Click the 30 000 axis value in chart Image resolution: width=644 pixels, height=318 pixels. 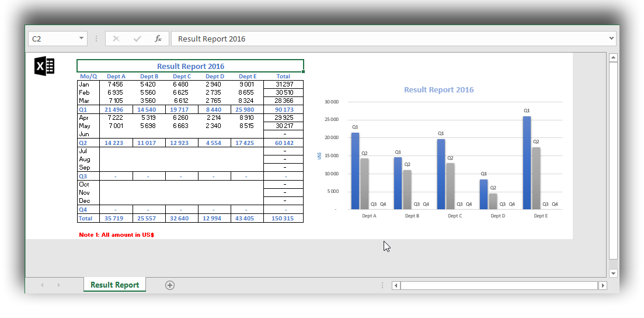click(331, 102)
